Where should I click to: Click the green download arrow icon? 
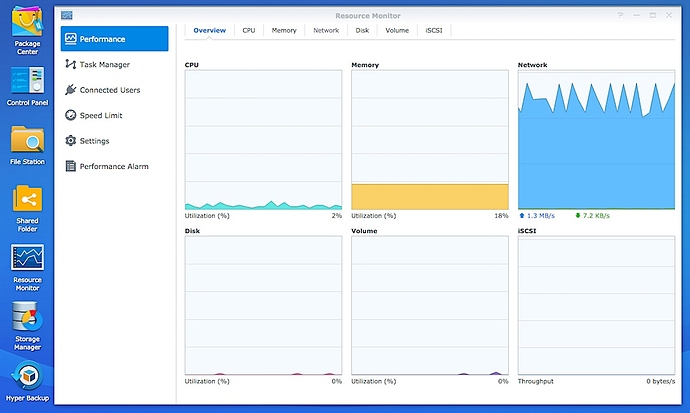coord(578,216)
